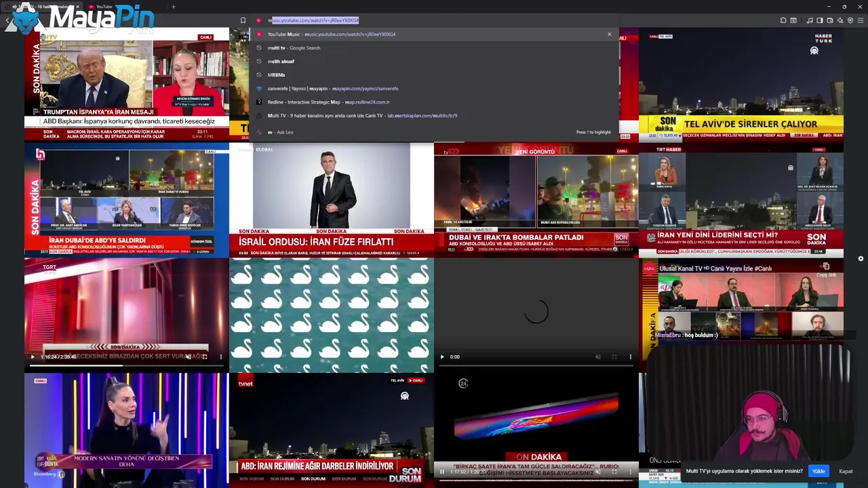868x488 pixels.
Task: Select the NTV Trump broadcast tile
Action: click(x=127, y=84)
